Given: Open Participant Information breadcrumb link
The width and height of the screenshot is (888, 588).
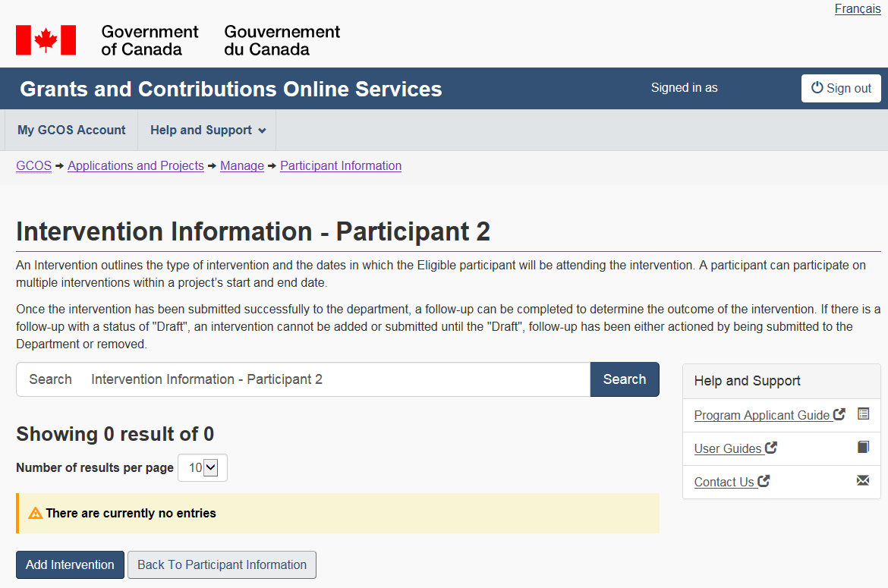Looking at the screenshot, I should click(x=341, y=166).
